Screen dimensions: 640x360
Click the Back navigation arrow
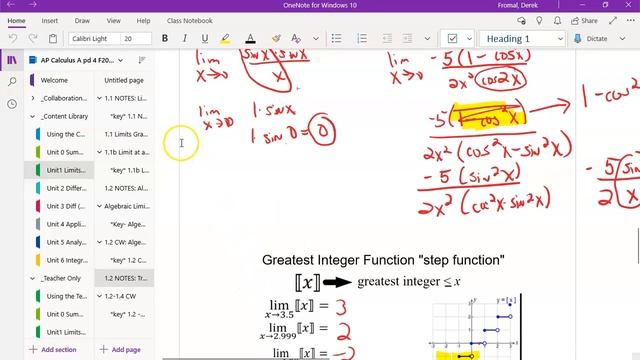pyautogui.click(x=11, y=5)
